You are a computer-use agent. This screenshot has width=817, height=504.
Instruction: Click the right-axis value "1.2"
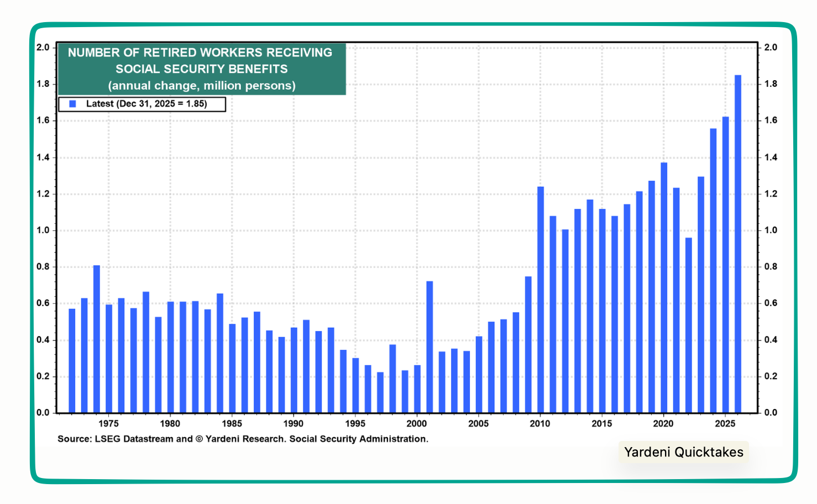pyautogui.click(x=771, y=194)
